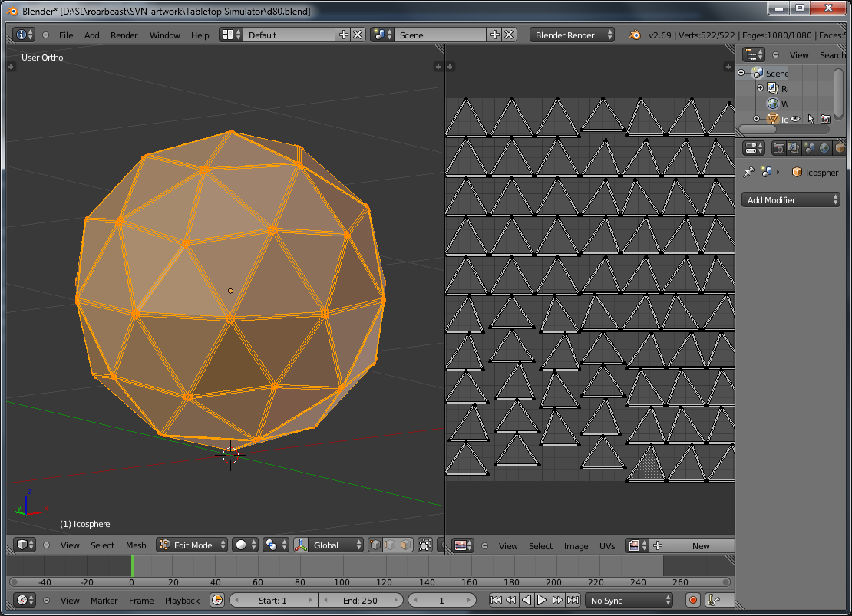852x616 pixels.
Task: Click the limit selection to visible icon
Action: coord(425,545)
